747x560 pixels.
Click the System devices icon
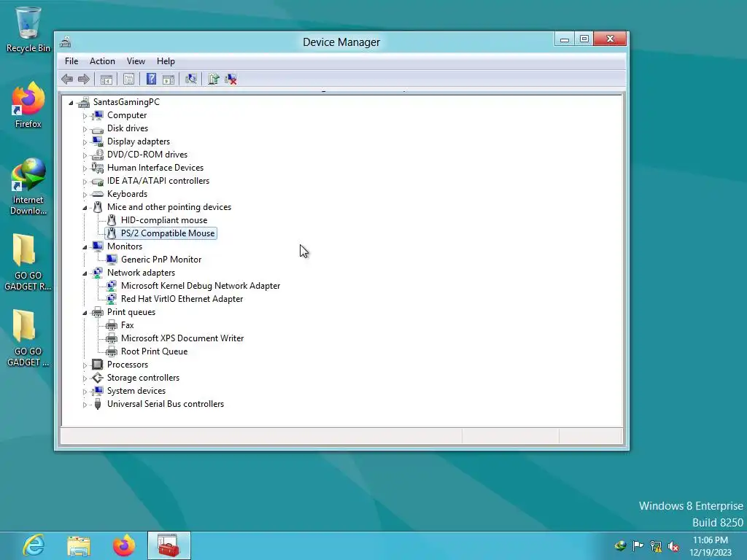(x=98, y=391)
